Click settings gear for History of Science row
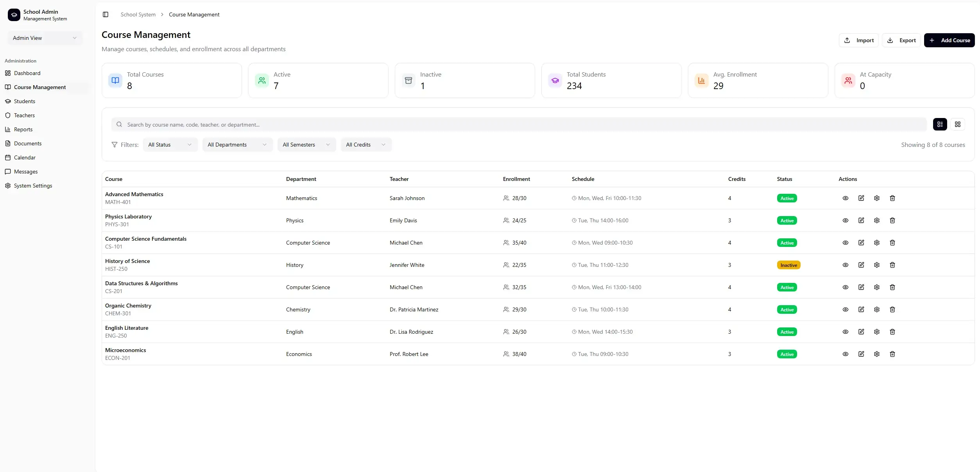 tap(876, 265)
